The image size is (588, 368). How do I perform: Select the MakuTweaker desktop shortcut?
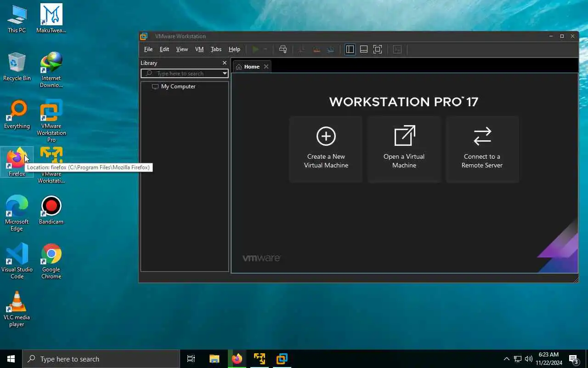click(51, 19)
